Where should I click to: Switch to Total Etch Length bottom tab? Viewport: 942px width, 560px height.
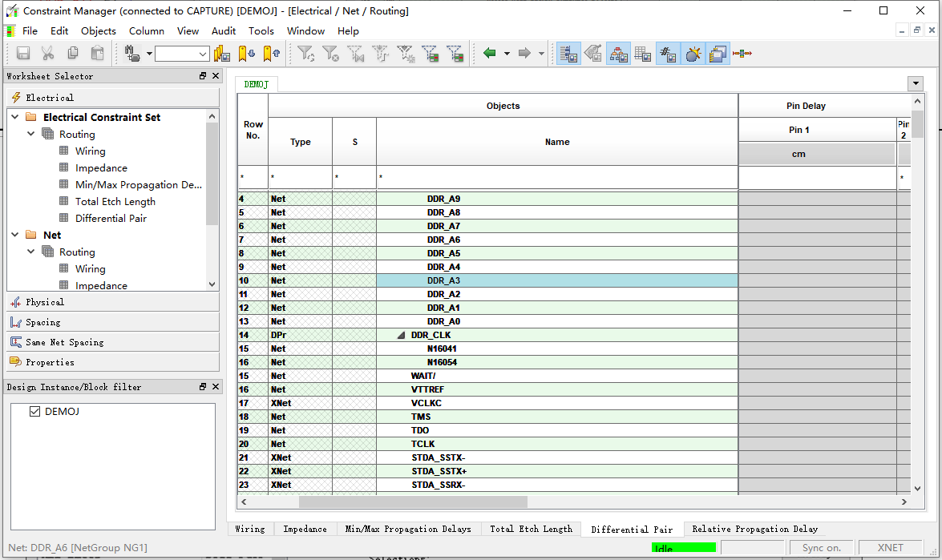tap(531, 529)
